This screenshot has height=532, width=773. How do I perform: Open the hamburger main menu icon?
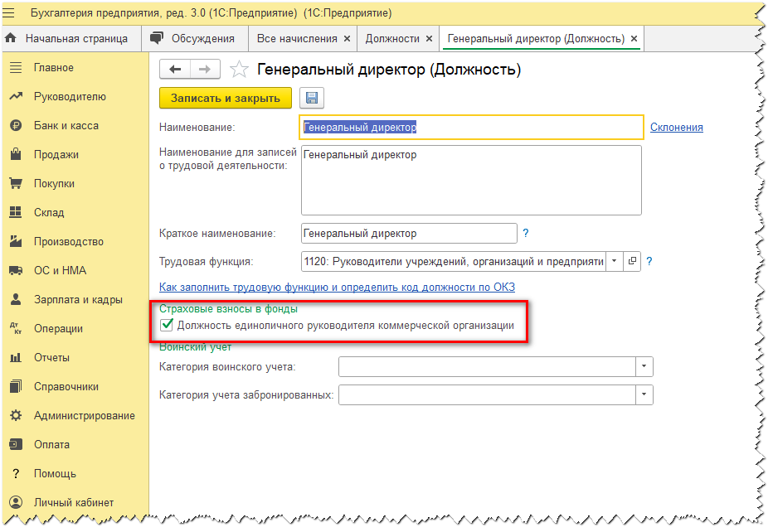pos(9,12)
